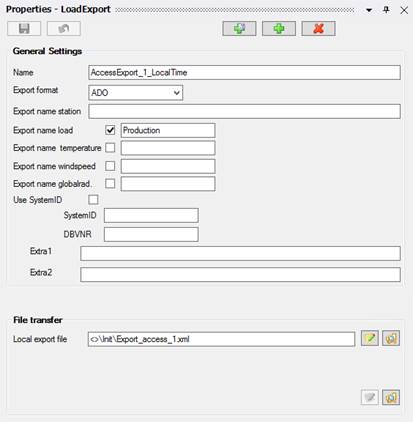Click the single green plus add icon
Viewport: 413px width, 422px height.
click(279, 29)
